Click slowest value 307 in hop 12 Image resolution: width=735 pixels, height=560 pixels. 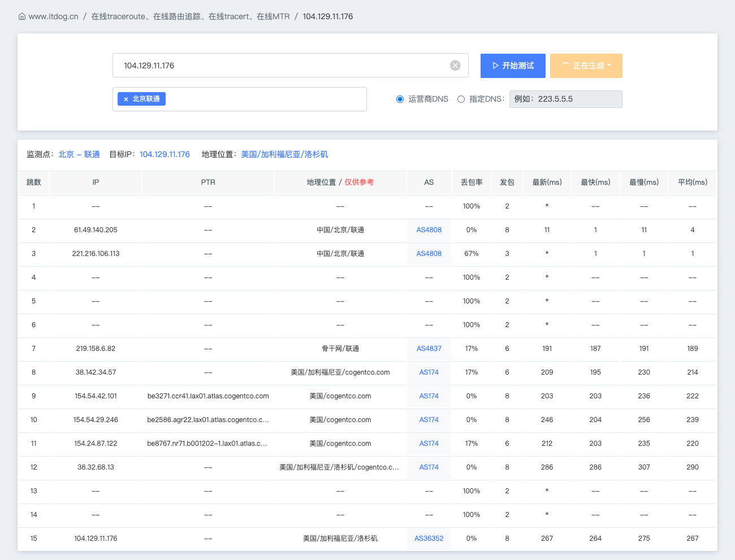[x=644, y=467]
